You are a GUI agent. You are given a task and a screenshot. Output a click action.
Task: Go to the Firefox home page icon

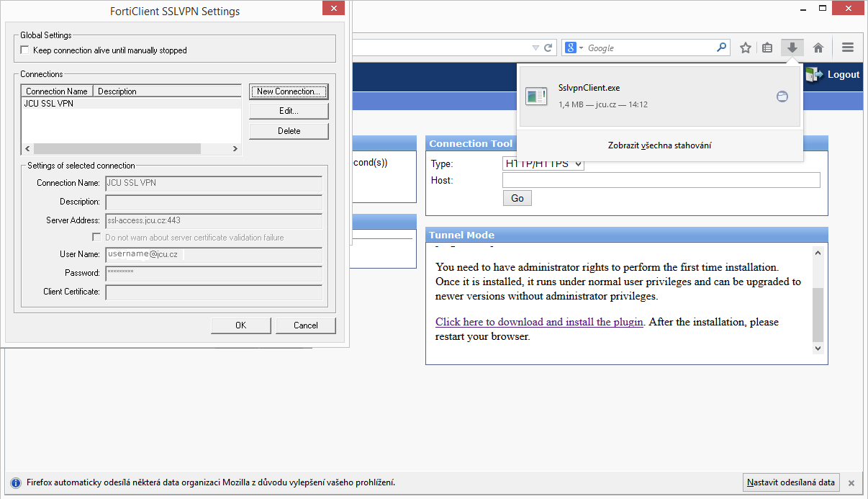[x=818, y=48]
